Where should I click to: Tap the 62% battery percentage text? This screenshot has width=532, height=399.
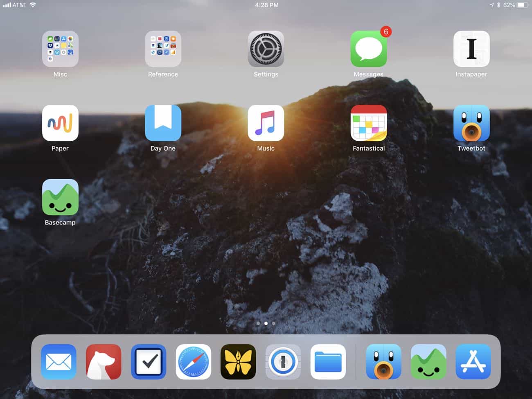tap(509, 5)
